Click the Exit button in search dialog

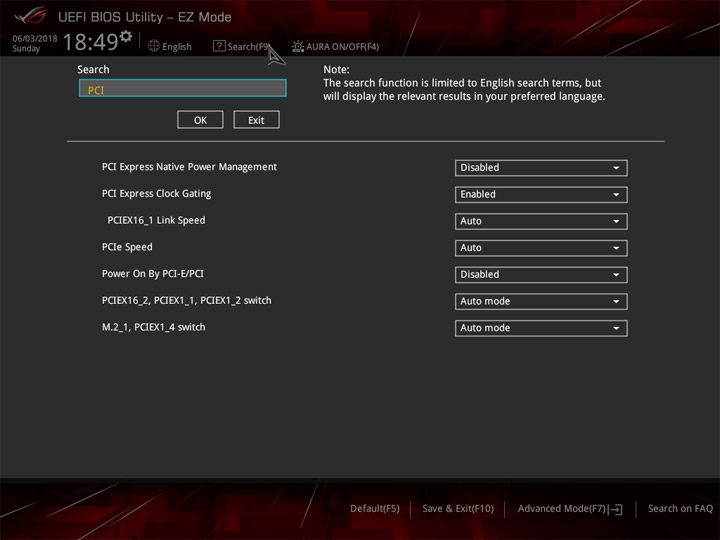[256, 120]
